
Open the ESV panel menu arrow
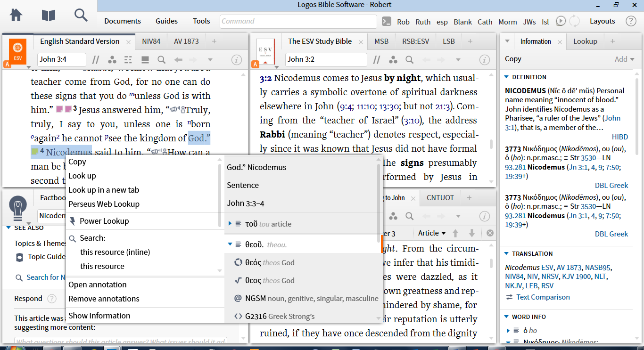point(29,67)
